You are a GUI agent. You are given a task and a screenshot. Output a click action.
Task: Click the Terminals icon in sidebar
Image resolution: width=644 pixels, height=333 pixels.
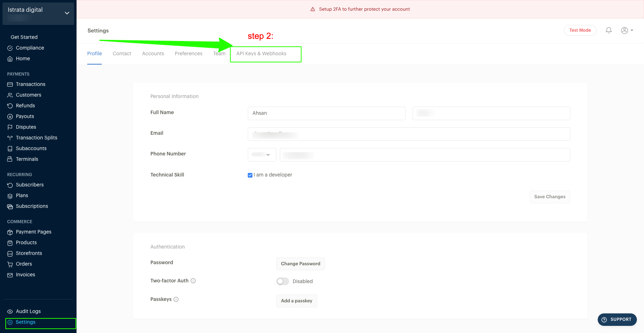click(10, 159)
